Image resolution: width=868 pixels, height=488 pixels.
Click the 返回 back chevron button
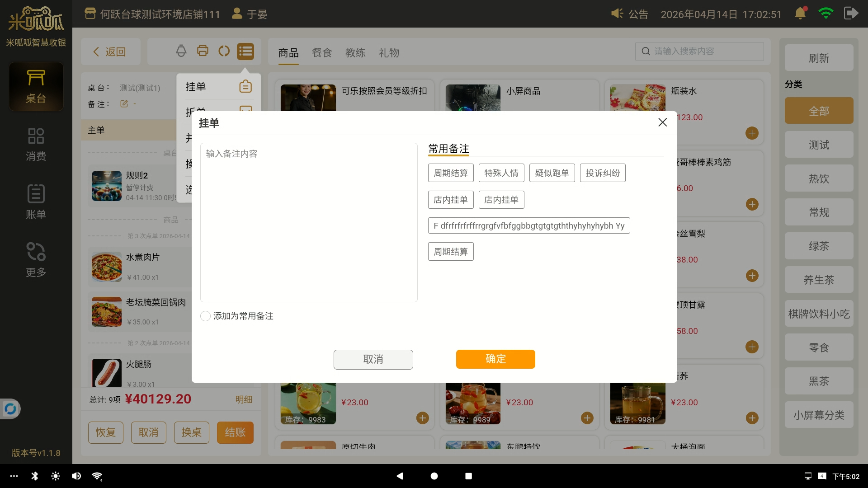(110, 52)
